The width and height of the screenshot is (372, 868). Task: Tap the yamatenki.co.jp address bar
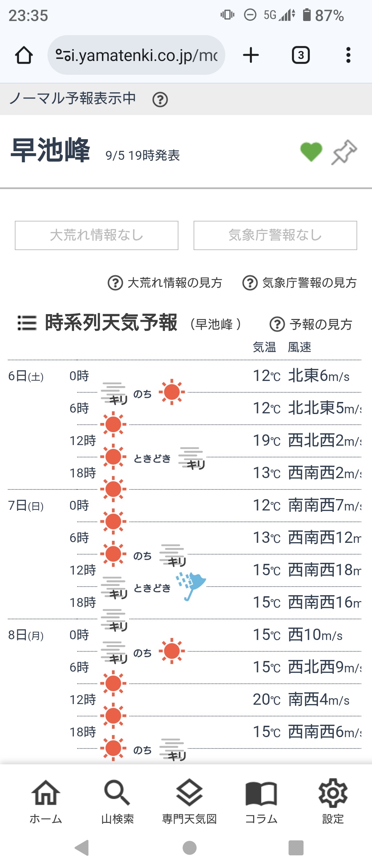click(136, 55)
